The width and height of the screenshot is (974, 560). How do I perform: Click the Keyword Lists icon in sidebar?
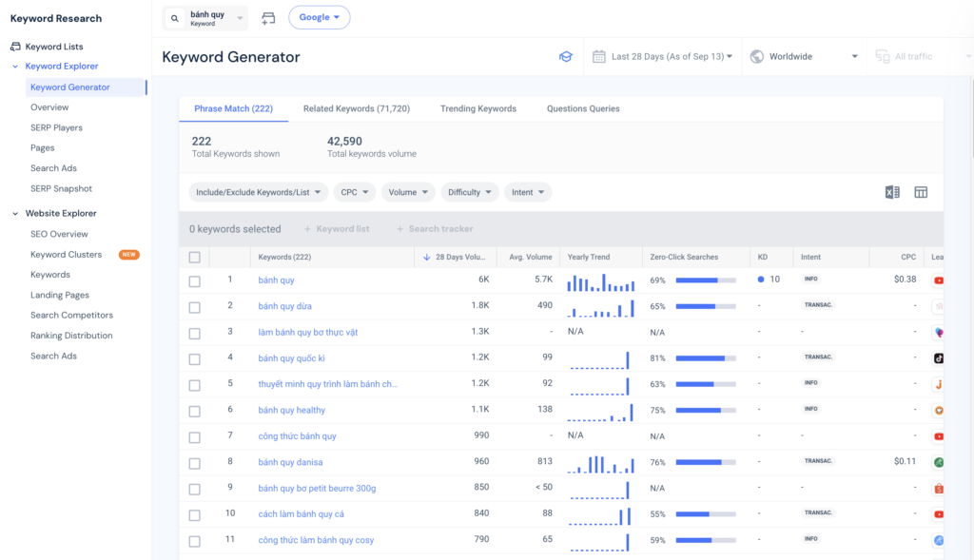(x=15, y=47)
